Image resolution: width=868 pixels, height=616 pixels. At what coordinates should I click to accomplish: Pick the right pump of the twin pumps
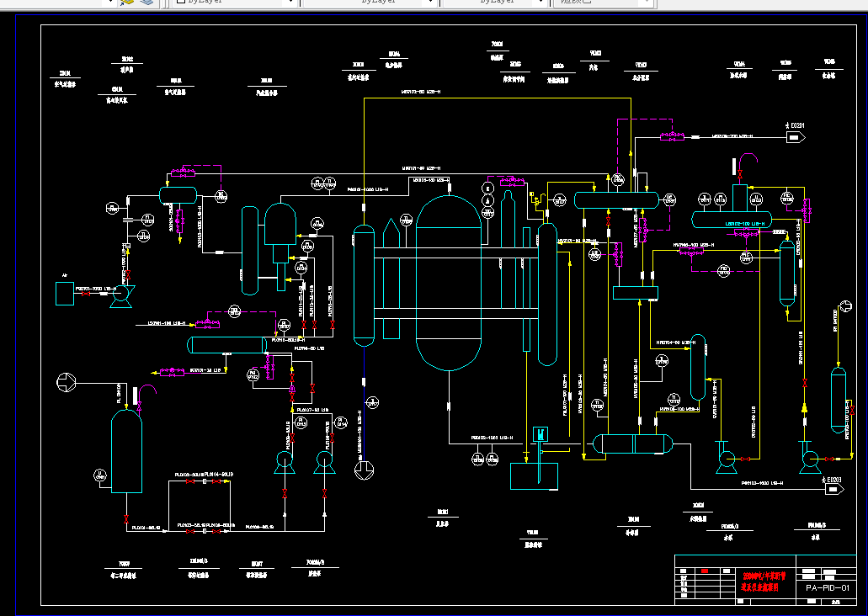[324, 462]
